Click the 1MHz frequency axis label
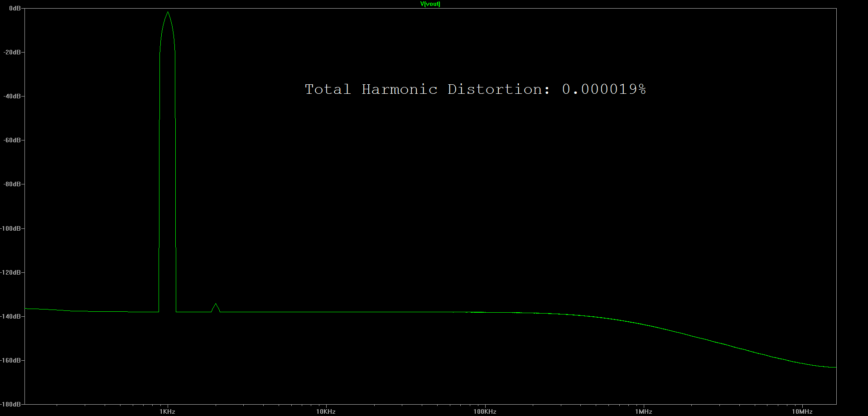Image resolution: width=868 pixels, height=416 pixels. (x=643, y=411)
